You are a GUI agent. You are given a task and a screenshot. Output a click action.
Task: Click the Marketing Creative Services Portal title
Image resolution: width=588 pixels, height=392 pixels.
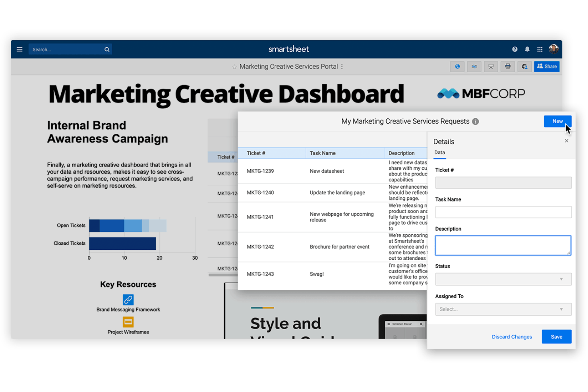point(288,67)
